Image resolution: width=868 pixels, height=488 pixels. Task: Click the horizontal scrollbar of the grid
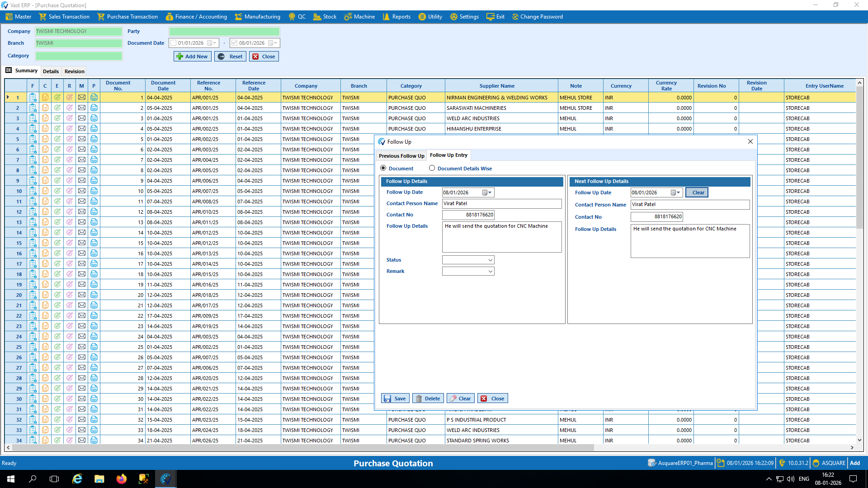(303, 447)
